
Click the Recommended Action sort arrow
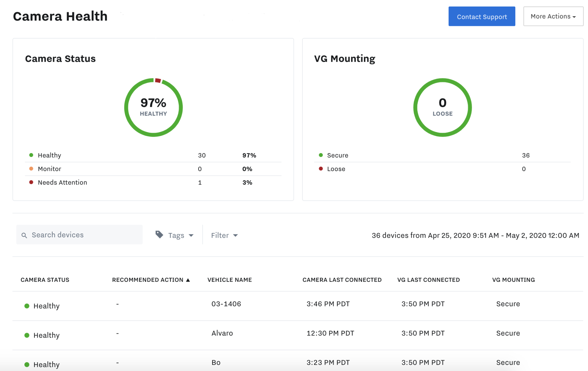click(x=188, y=280)
